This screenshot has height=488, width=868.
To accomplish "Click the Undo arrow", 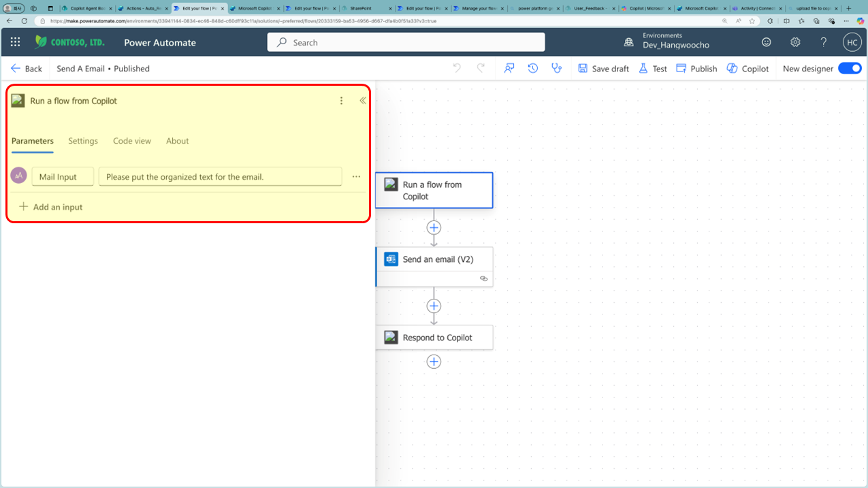I will click(x=457, y=68).
